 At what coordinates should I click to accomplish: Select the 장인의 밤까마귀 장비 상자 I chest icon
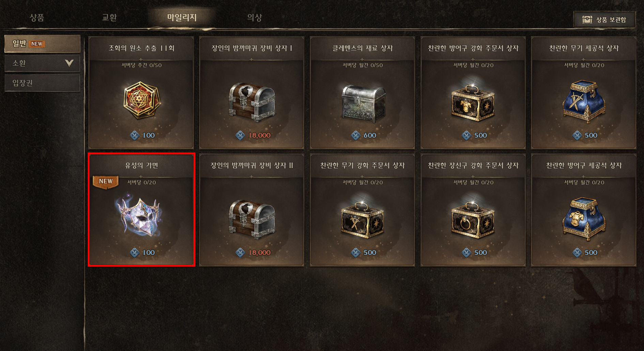pyautogui.click(x=252, y=102)
